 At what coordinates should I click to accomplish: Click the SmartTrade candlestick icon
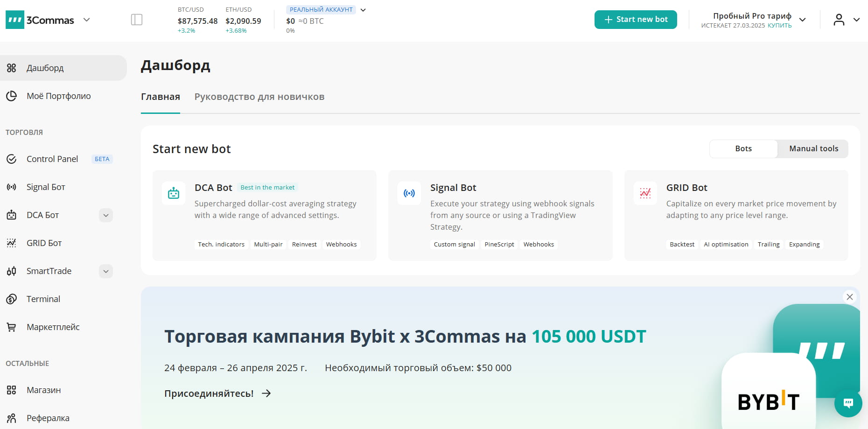pos(12,271)
